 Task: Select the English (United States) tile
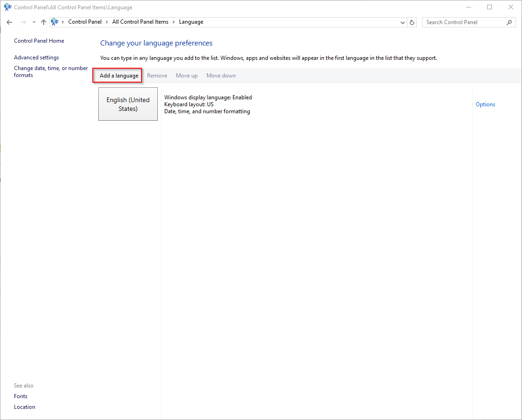(x=128, y=104)
